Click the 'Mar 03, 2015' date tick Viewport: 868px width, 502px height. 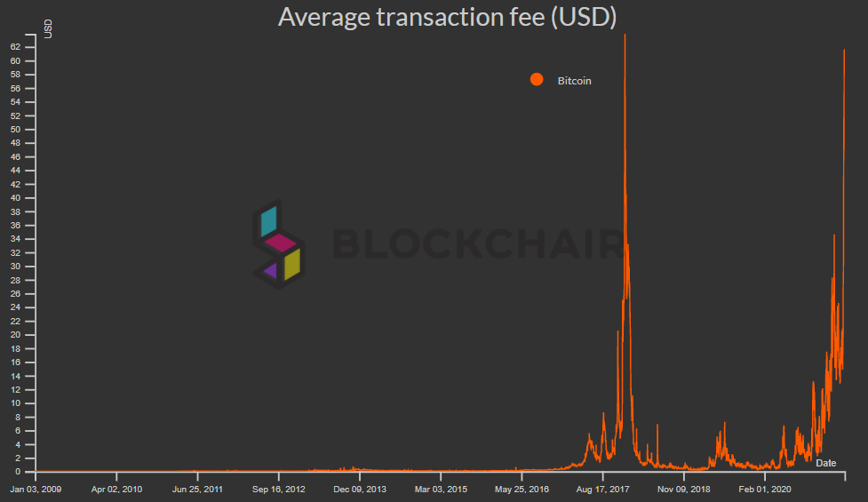pos(441,489)
